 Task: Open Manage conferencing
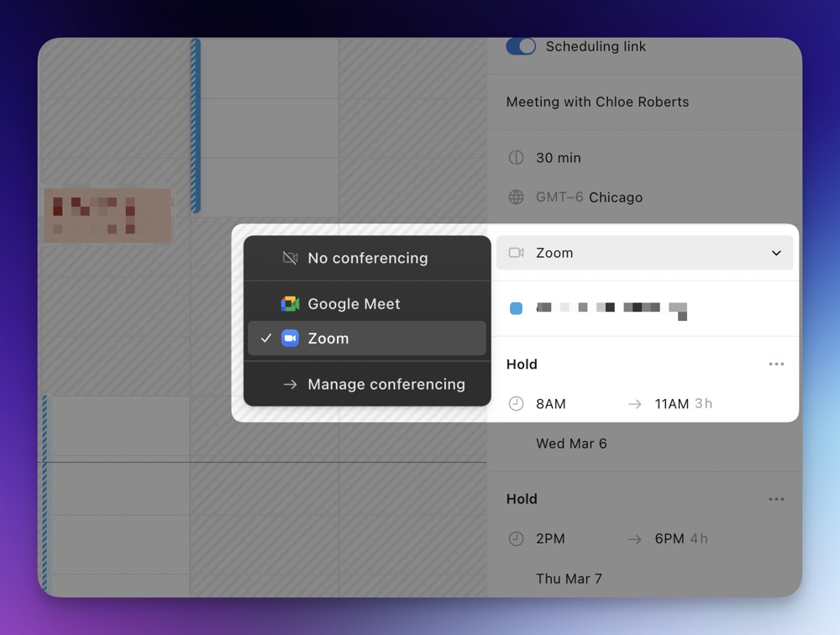367,384
